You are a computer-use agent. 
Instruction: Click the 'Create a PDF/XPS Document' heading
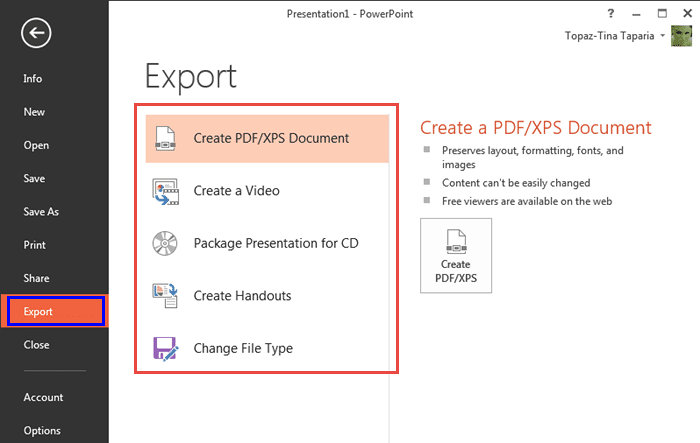pyautogui.click(x=536, y=128)
